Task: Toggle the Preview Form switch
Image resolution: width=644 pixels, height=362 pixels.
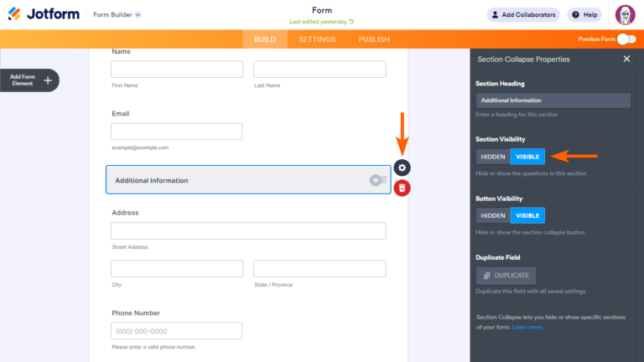Action: pos(626,39)
